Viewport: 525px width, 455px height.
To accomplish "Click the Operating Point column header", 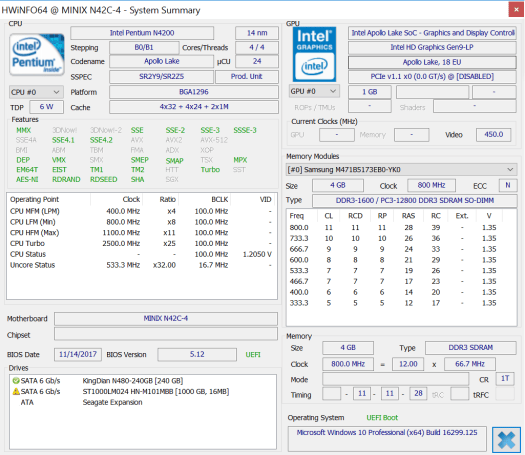I will coord(49,200).
